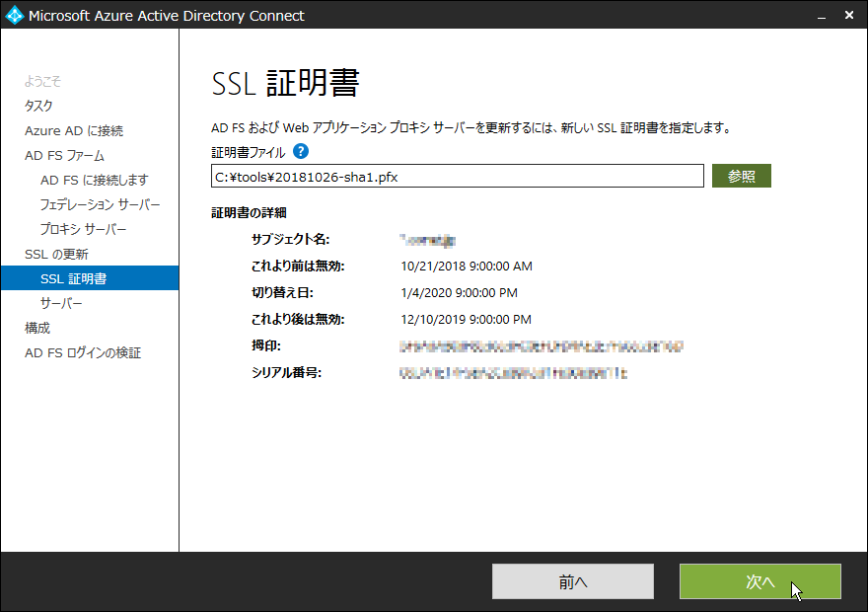Viewport: 868px width, 612px height.
Task: Click the 10/21/2018 9:00:00 AM value
Action: pyautogui.click(x=467, y=267)
